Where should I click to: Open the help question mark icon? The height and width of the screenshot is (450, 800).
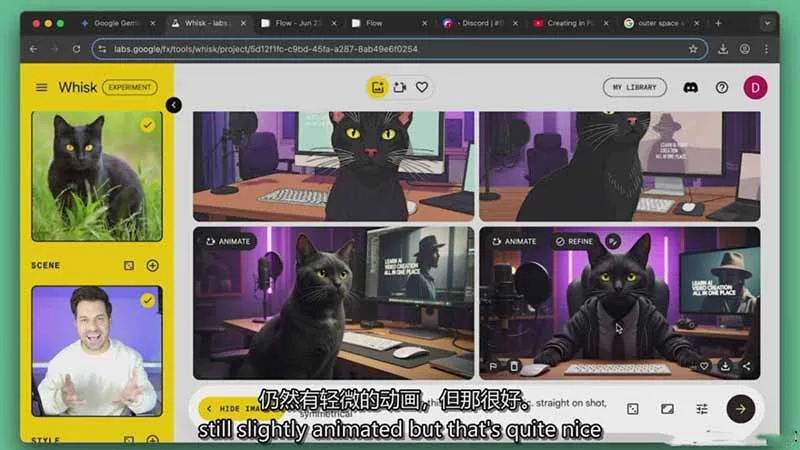[x=722, y=87]
